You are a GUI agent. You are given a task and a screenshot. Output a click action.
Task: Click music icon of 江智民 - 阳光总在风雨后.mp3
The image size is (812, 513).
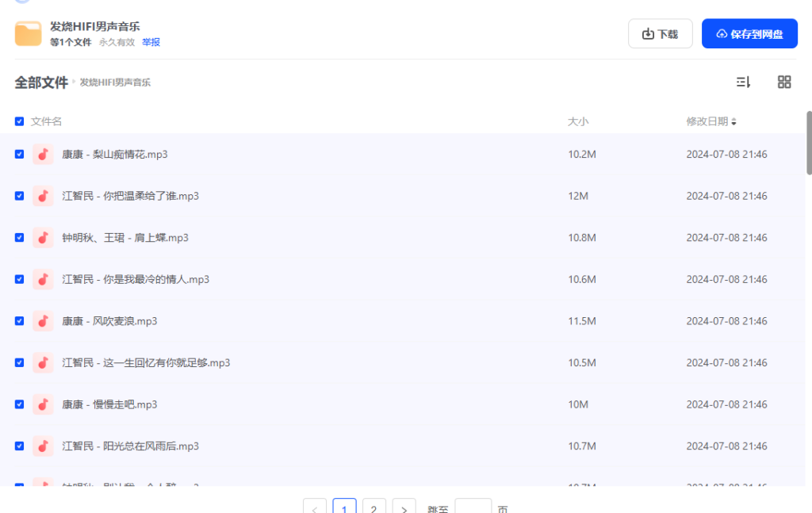43,446
